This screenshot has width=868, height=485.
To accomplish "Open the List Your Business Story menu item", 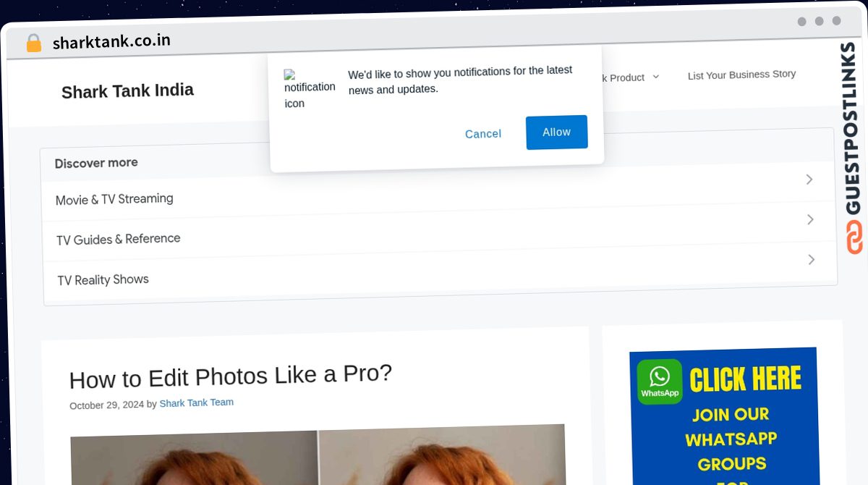I will click(741, 75).
